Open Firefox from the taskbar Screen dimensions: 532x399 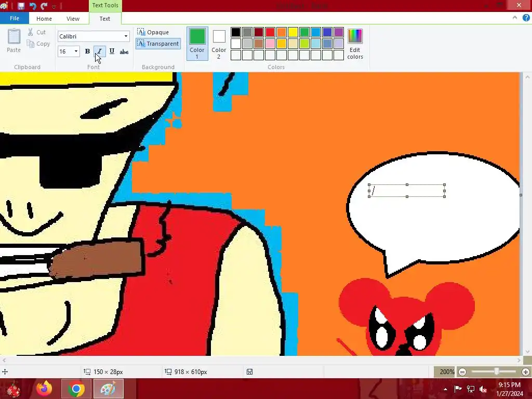click(45, 389)
